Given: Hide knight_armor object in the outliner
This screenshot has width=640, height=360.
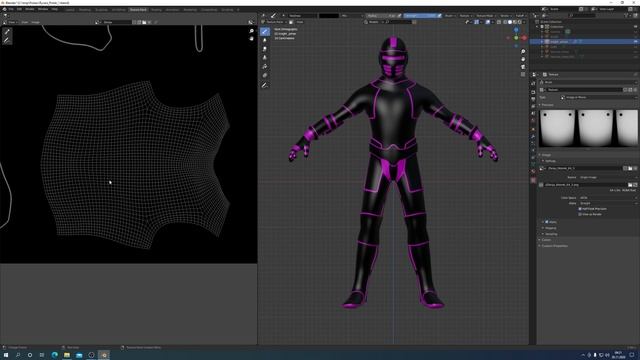Looking at the screenshot, I should coord(636,41).
